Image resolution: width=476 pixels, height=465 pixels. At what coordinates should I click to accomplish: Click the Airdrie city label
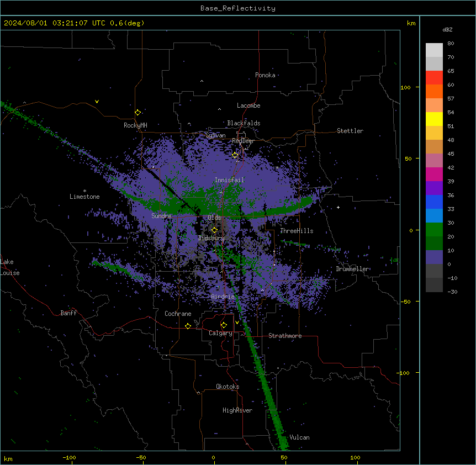(x=223, y=297)
